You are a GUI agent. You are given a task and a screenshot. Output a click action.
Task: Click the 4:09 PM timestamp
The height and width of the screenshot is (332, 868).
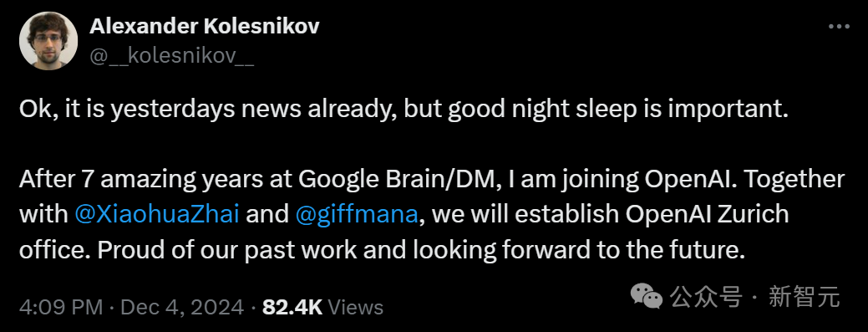pyautogui.click(x=62, y=307)
